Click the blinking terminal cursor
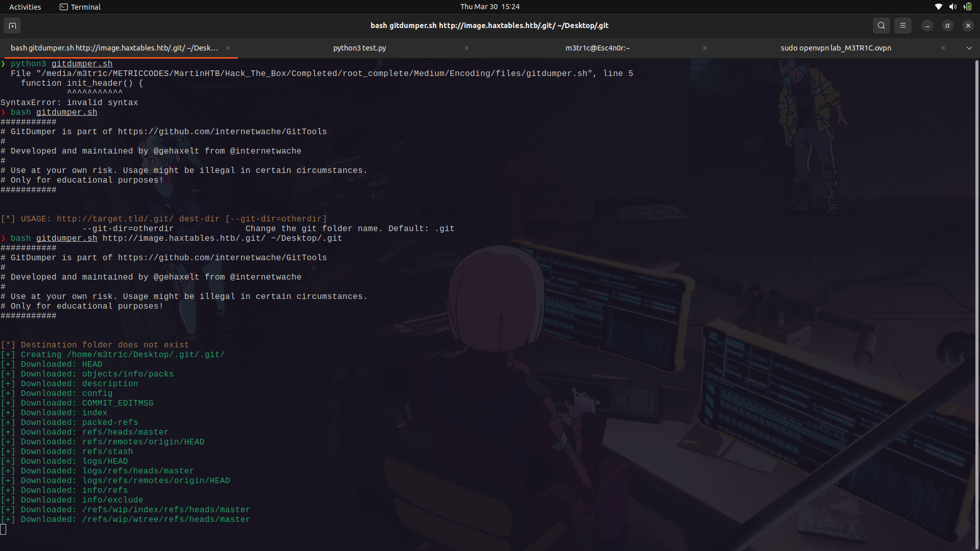 (4, 530)
